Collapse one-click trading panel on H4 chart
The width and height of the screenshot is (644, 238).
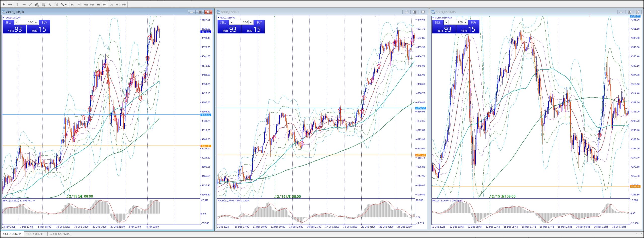4,18
